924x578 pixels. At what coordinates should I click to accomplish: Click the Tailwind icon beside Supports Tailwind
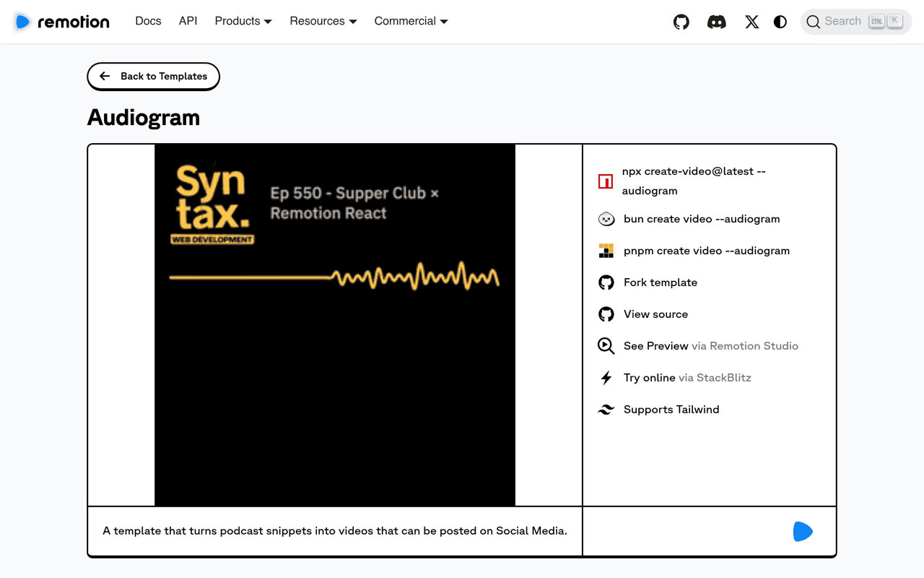[x=606, y=410]
